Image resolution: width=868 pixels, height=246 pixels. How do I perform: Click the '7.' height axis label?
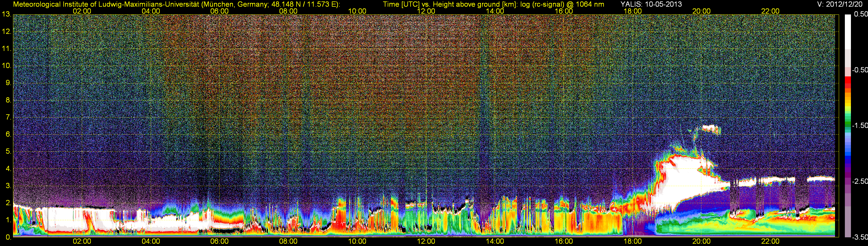click(8, 117)
